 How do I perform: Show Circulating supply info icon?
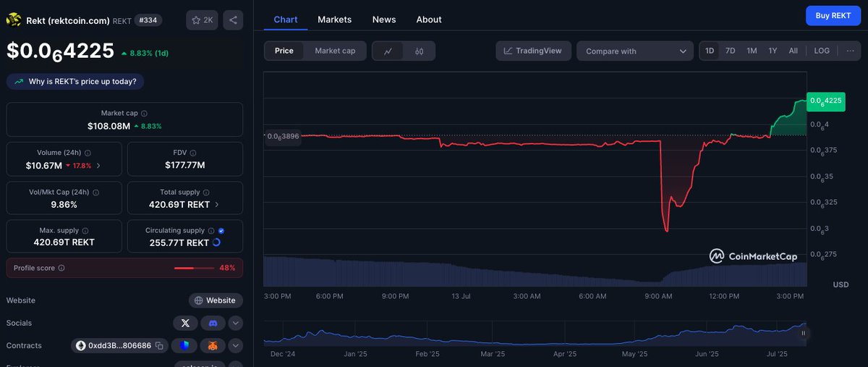(211, 230)
